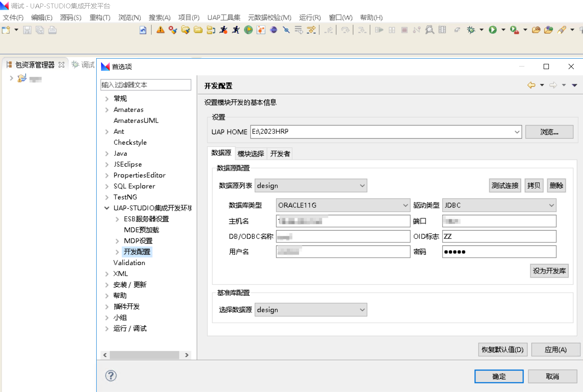
Task: Expand the Java preferences node
Action: (x=107, y=154)
